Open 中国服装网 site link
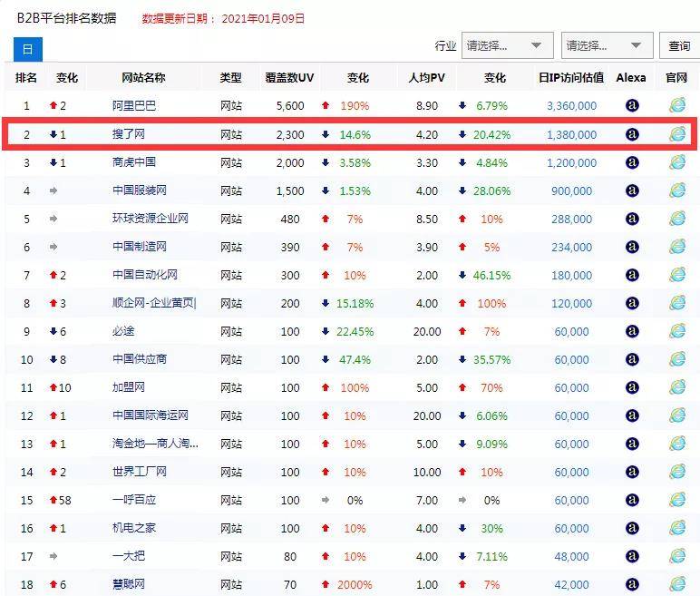Viewport: 700px width, 596px height. tap(140, 191)
